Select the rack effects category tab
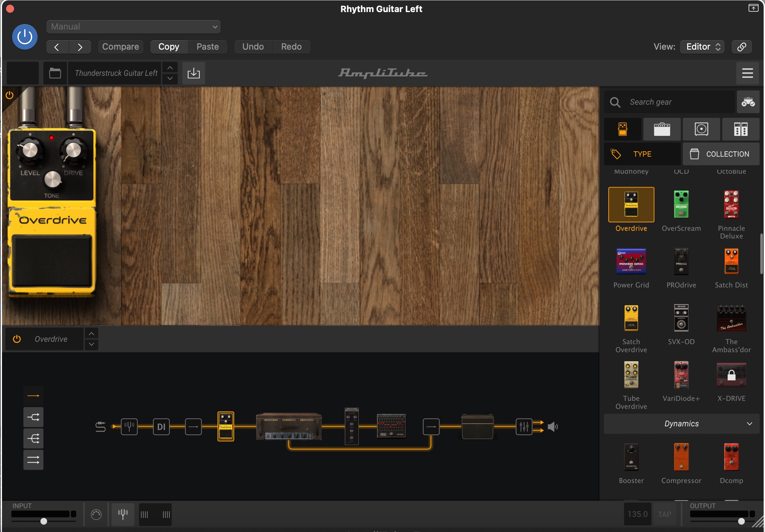The image size is (765, 532). 741,129
